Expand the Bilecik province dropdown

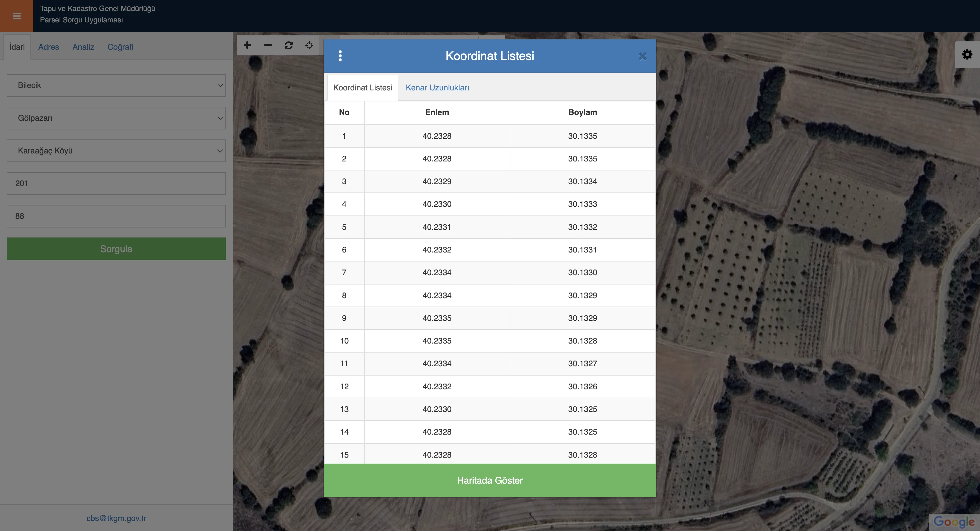116,85
